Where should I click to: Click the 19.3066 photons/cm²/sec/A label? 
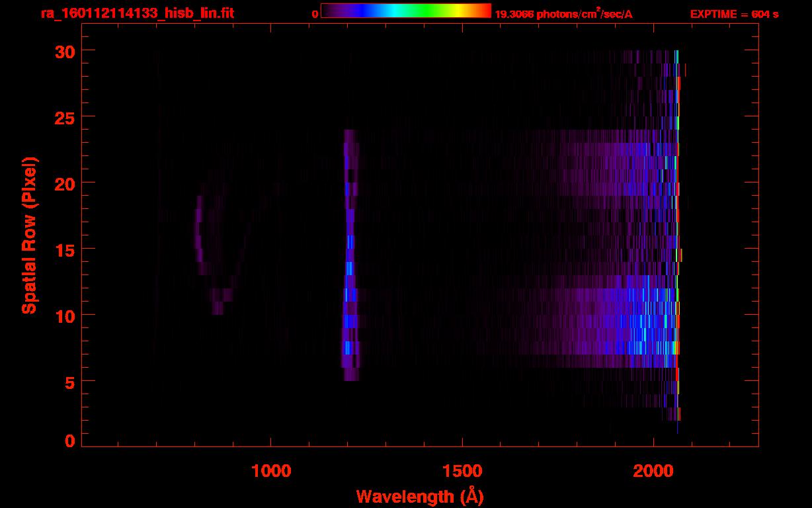click(564, 14)
